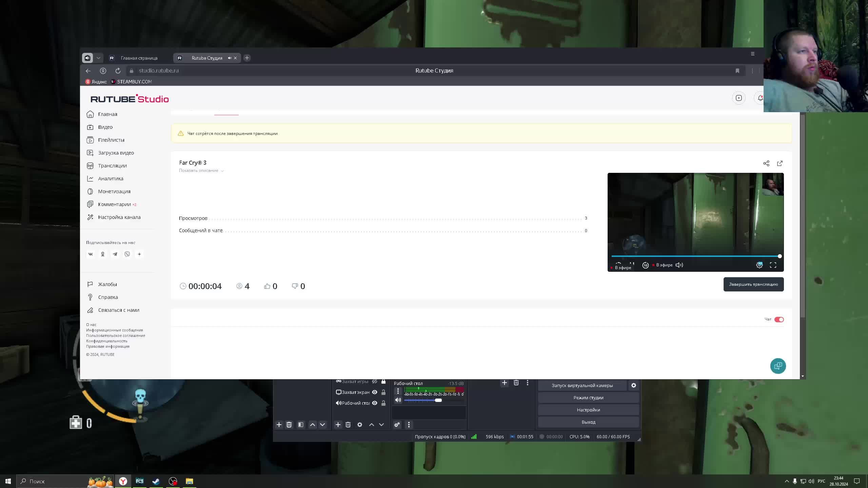Add a scene transition in OBS

[x=505, y=383]
